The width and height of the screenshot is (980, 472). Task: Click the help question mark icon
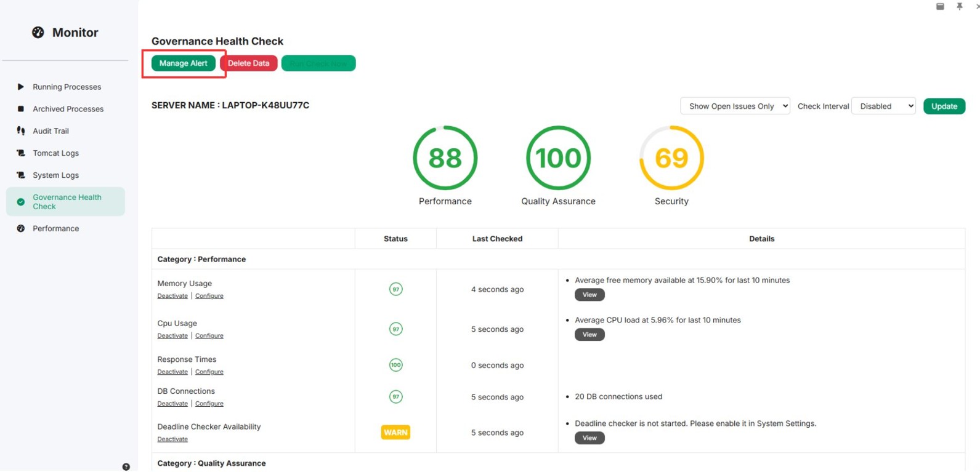point(126,467)
